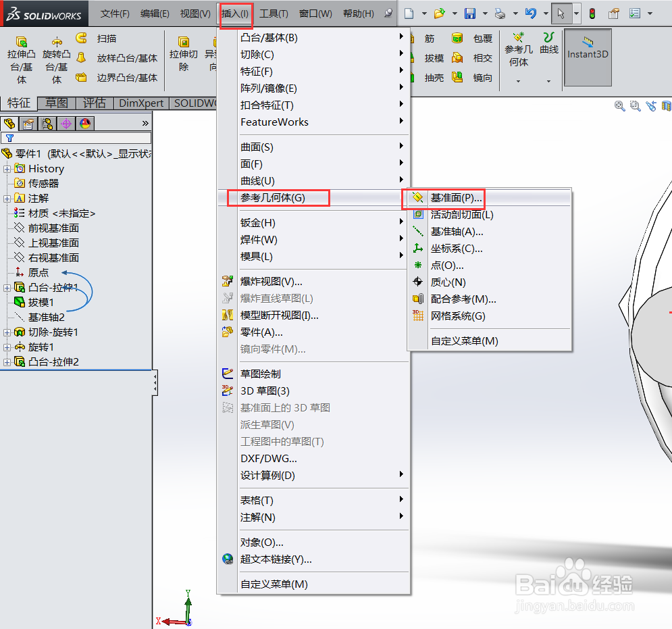Choose 配合参考(M)... in the submenu

click(x=489, y=299)
